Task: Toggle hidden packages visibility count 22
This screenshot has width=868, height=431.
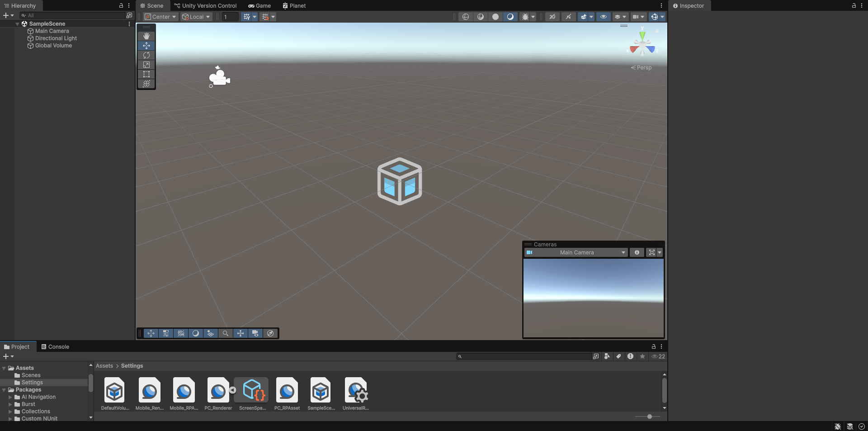Action: (x=658, y=356)
